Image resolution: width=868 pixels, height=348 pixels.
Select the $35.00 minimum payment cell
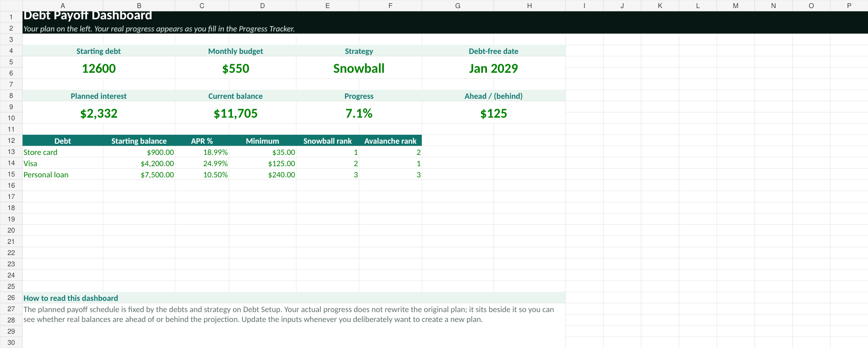tap(263, 152)
